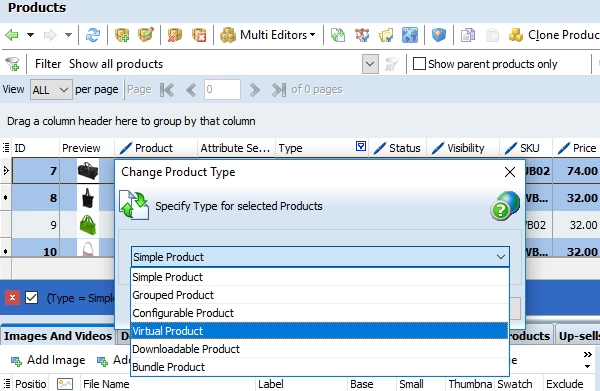Image resolution: width=600 pixels, height=391 pixels.
Task: Choose Grouped Product from the list
Action: tap(320, 295)
